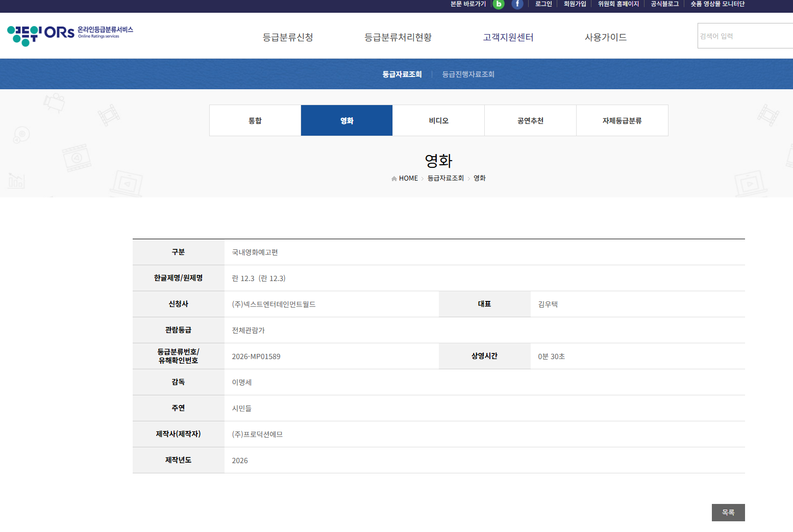The width and height of the screenshot is (793, 532).
Task: Click the ORs online ratings service logo
Action: coord(70,35)
